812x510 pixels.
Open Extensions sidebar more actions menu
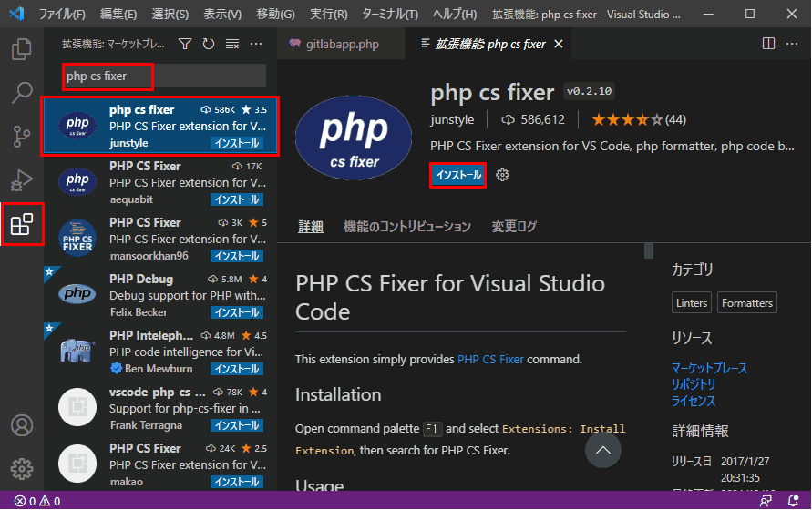tap(256, 44)
